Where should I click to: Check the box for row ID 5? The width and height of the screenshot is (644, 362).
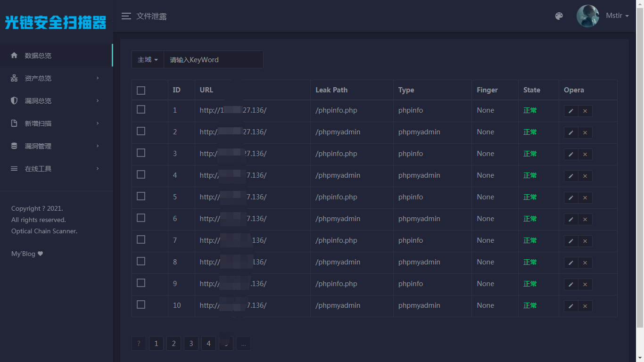[141, 196]
